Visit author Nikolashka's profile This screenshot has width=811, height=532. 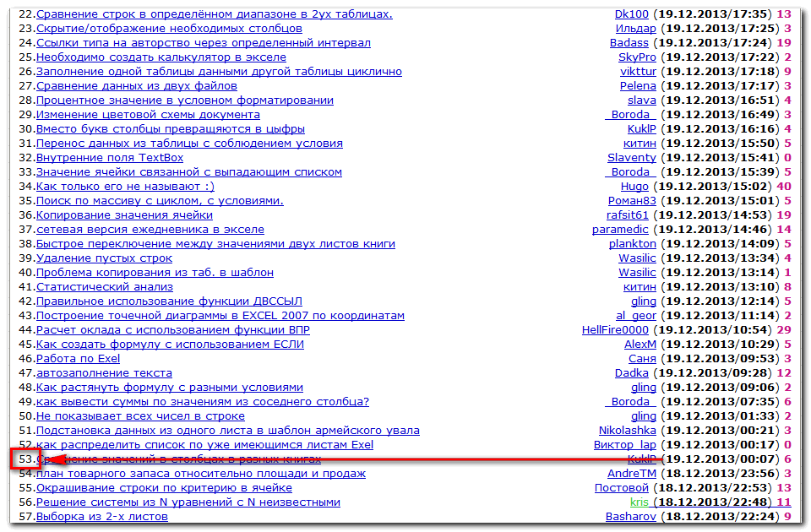[x=628, y=431]
